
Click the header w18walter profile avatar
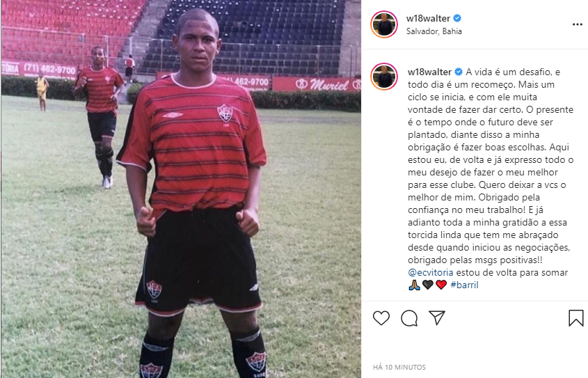[384, 24]
